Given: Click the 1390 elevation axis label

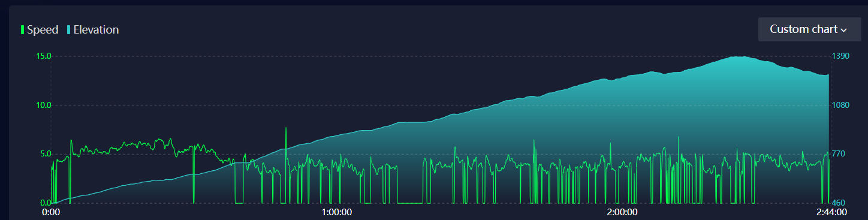Looking at the screenshot, I should pyautogui.click(x=840, y=56).
